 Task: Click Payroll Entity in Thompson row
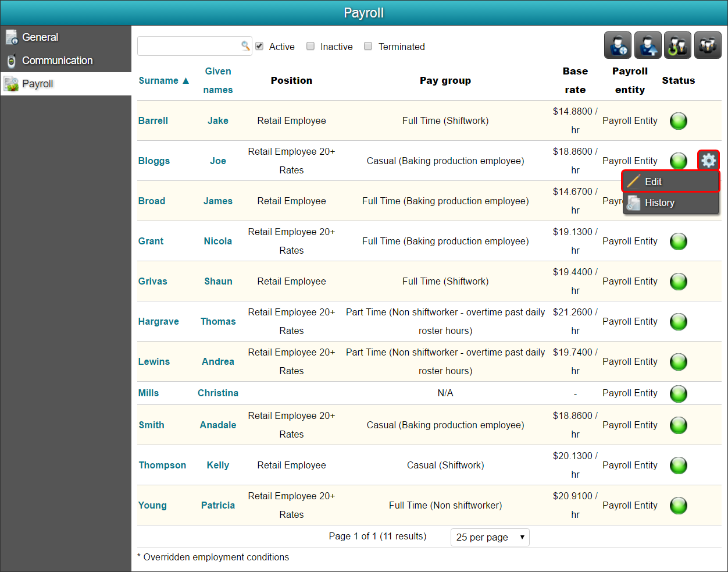pos(630,465)
